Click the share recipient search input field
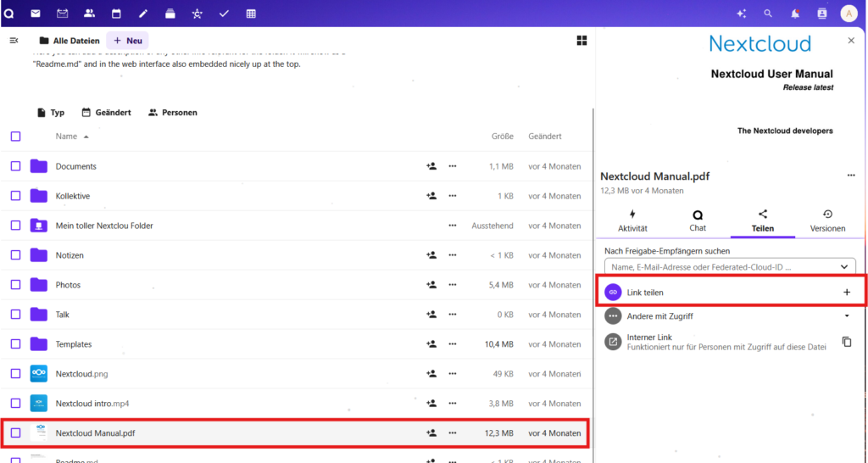Image resolution: width=868 pixels, height=463 pixels. (730, 267)
